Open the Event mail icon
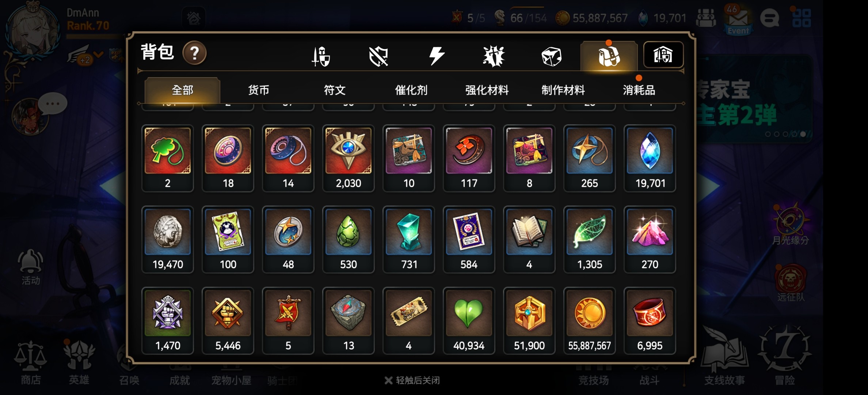Screen dimensions: 868x395 (738, 19)
